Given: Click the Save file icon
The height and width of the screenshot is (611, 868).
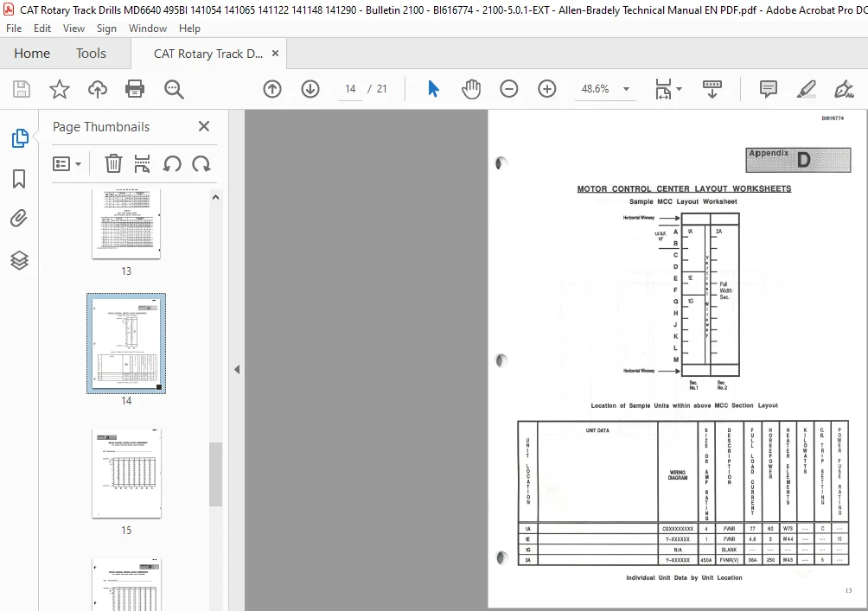Looking at the screenshot, I should pyautogui.click(x=22, y=89).
